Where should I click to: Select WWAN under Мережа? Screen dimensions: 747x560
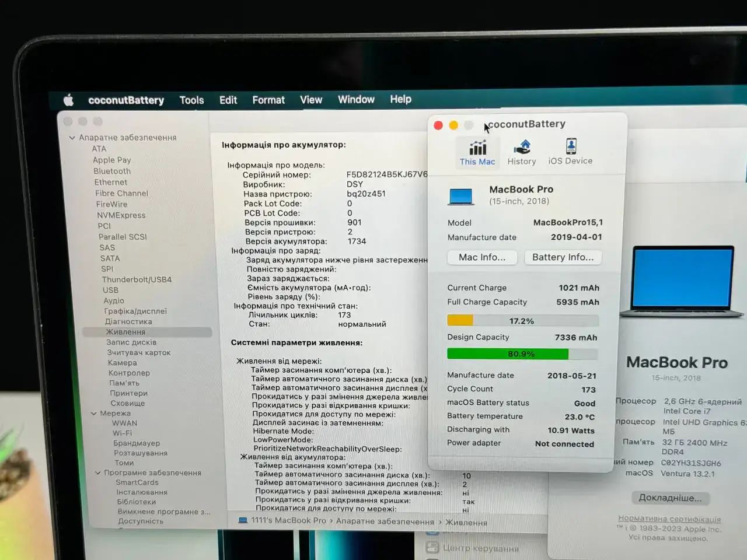124,423
